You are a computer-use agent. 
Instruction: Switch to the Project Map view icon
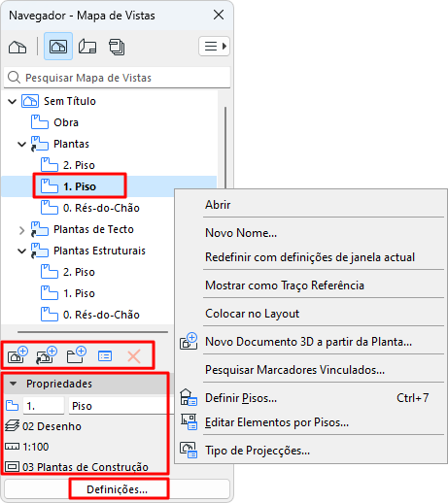tap(17, 47)
